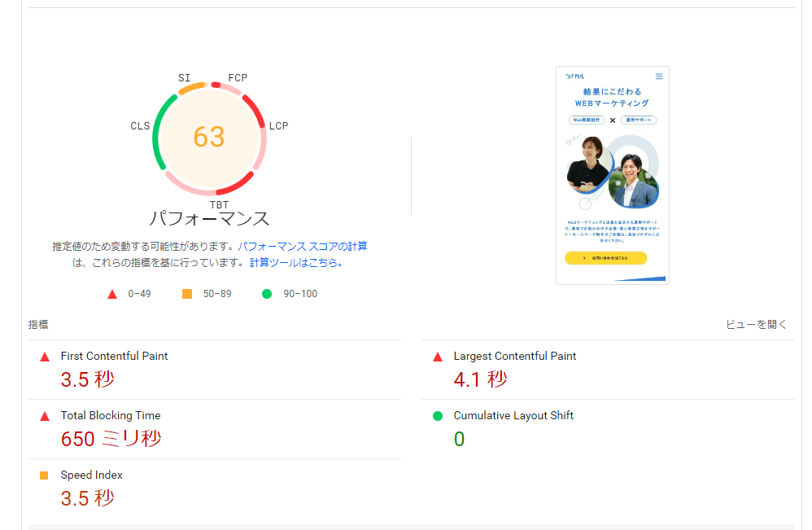Click the TBT label on the gauge
The width and height of the screenshot is (812, 530).
(219, 204)
